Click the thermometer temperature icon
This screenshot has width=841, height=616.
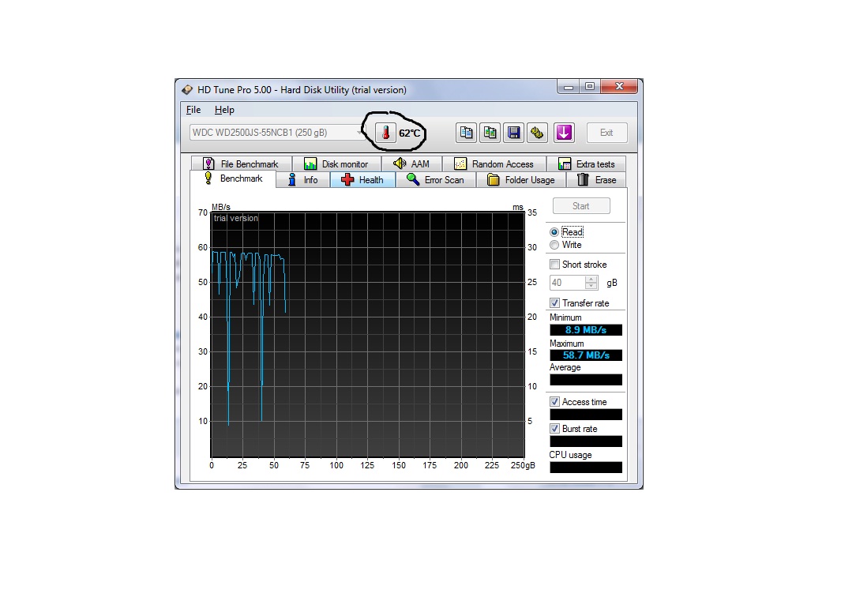point(385,133)
